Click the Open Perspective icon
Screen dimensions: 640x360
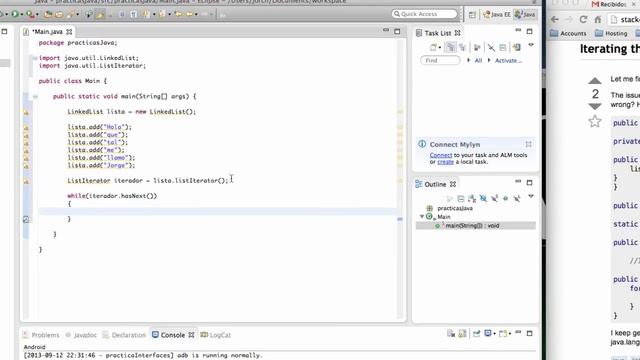[x=472, y=15]
